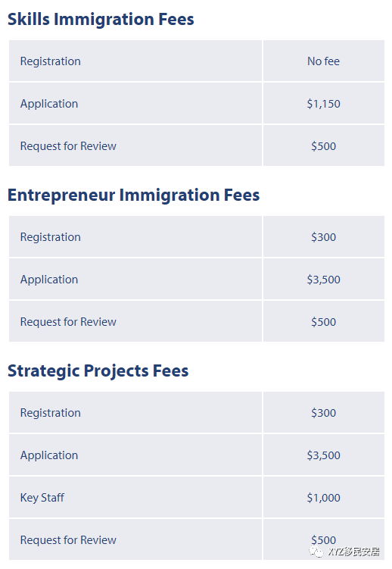Click the Key Staff row label

pos(42,498)
